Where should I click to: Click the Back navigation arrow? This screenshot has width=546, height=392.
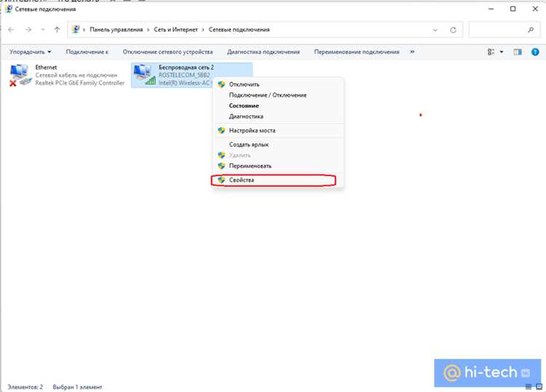pyautogui.click(x=11, y=30)
